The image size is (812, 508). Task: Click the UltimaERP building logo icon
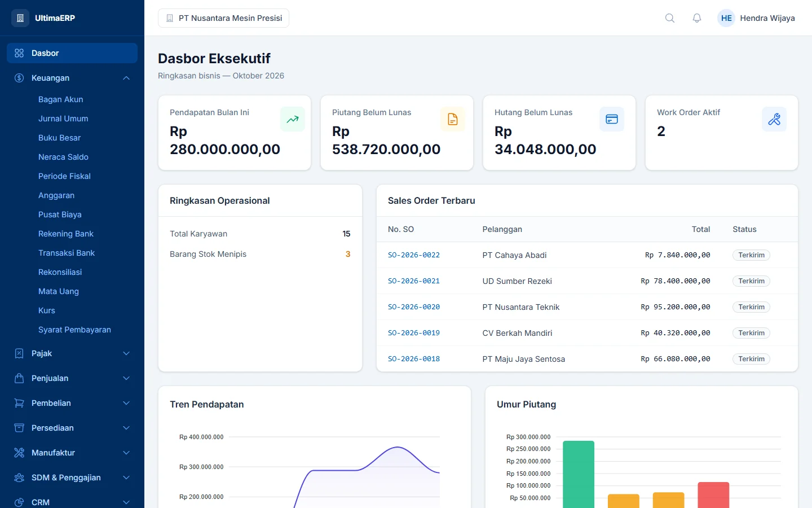tap(20, 18)
